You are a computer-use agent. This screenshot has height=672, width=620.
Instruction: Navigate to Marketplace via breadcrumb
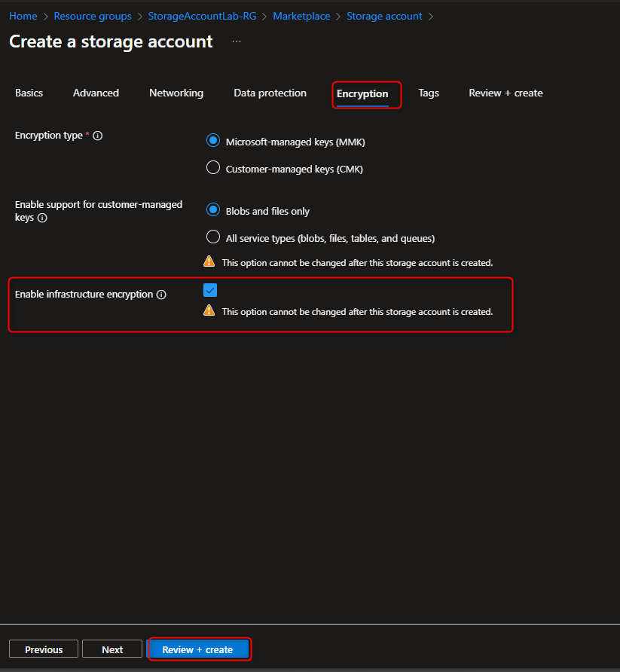(301, 16)
